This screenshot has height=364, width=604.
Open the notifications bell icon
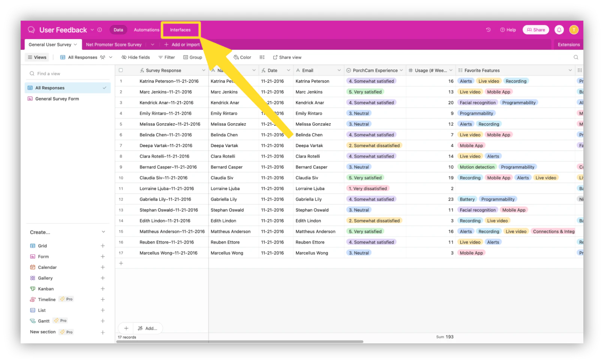(559, 30)
